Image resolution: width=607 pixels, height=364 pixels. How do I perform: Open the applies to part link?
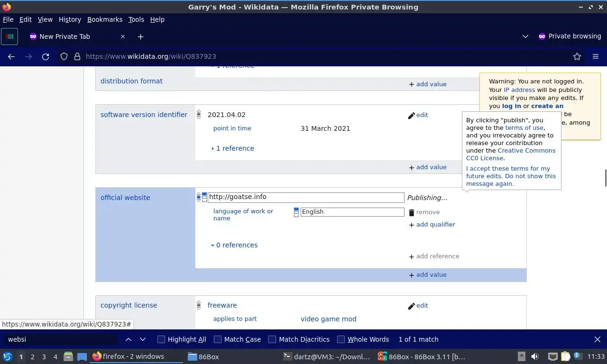(235, 319)
